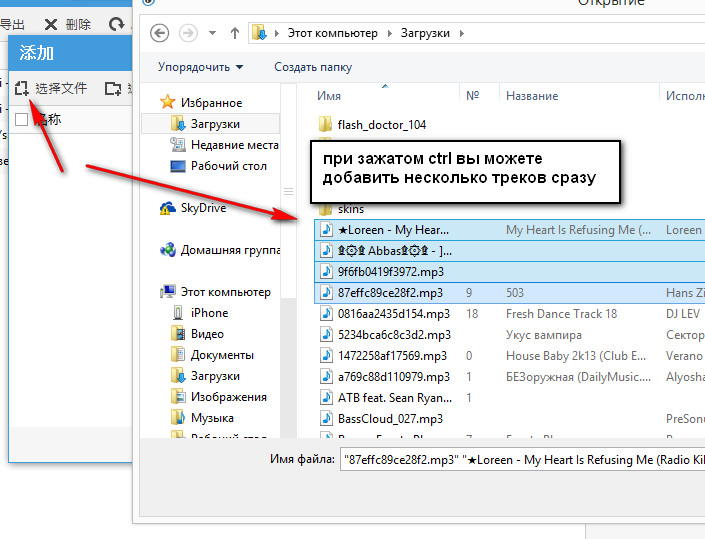Select iPhone device in sidebar
The image size is (705, 539).
click(209, 313)
